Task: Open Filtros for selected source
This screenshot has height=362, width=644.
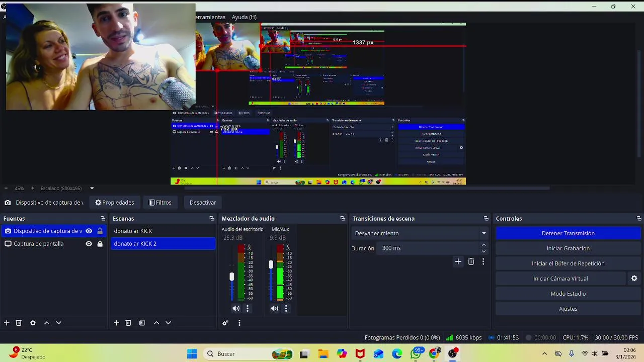Action: (160, 203)
